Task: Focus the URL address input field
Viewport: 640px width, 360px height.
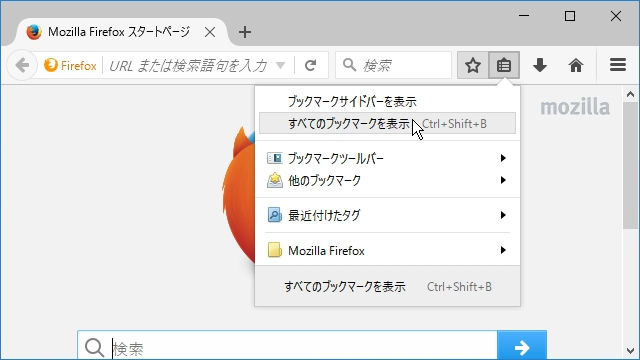Action: tap(189, 65)
